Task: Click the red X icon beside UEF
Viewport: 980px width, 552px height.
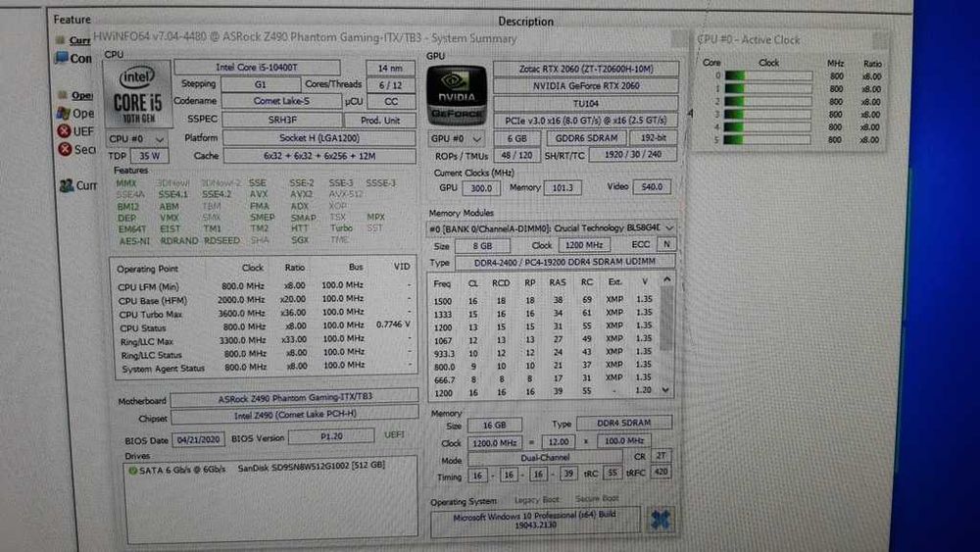Action: click(x=64, y=131)
